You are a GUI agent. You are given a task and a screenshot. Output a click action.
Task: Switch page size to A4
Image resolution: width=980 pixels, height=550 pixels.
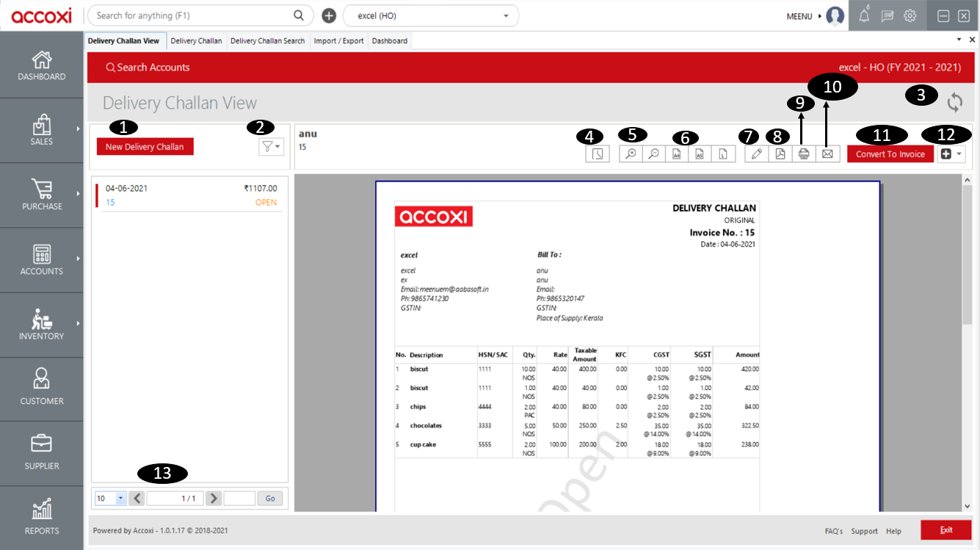point(677,153)
